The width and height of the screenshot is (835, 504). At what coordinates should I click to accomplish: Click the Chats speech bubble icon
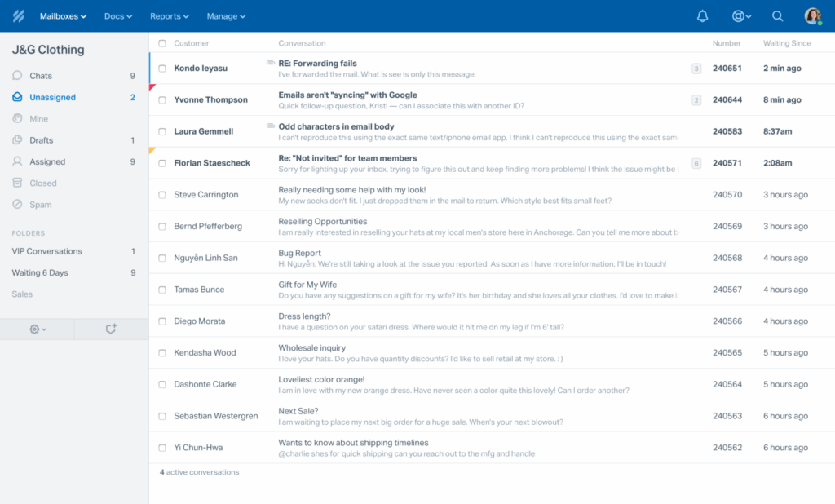tap(18, 76)
